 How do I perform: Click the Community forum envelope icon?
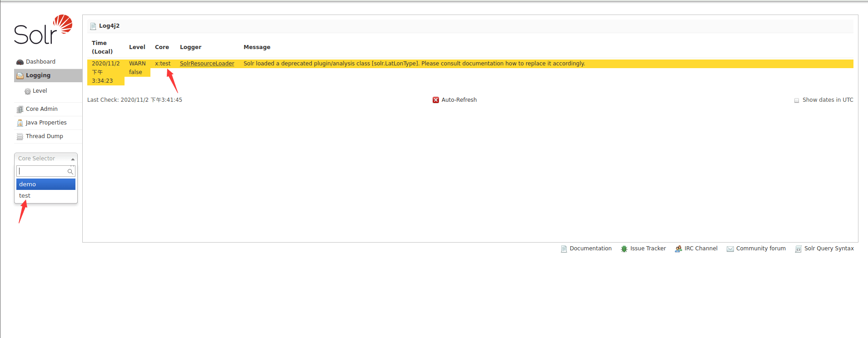point(730,249)
